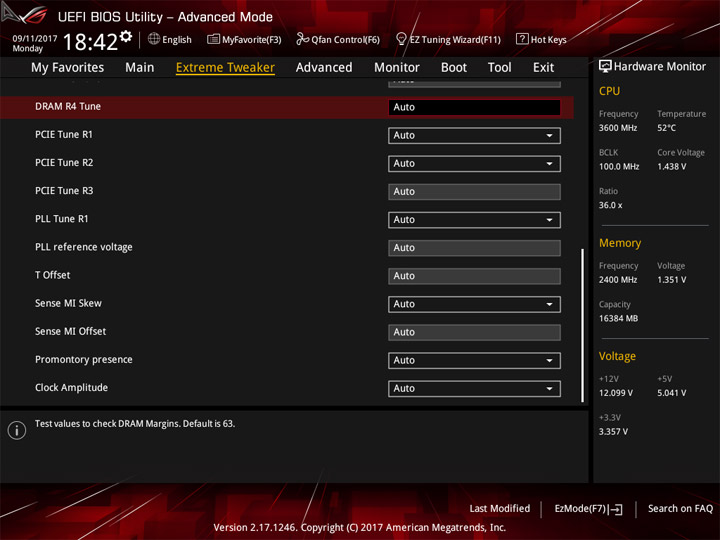Click the 52°C temperature value
720x540 pixels.
coord(666,128)
